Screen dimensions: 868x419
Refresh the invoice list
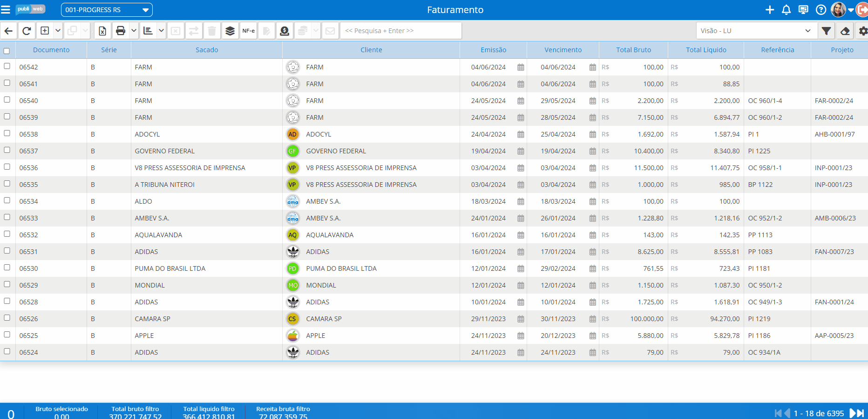pos(27,31)
